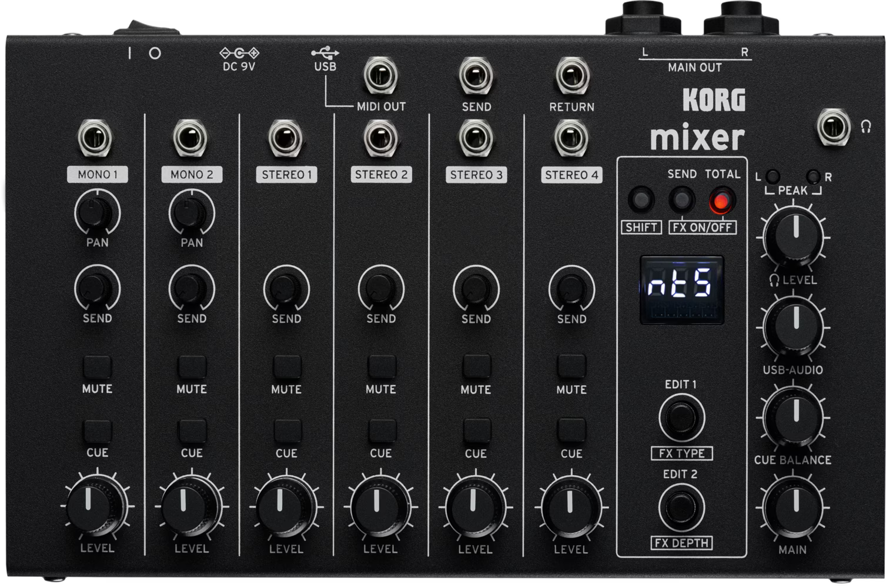The image size is (886, 588).
Task: Click the MAIN volume knob
Action: click(795, 507)
